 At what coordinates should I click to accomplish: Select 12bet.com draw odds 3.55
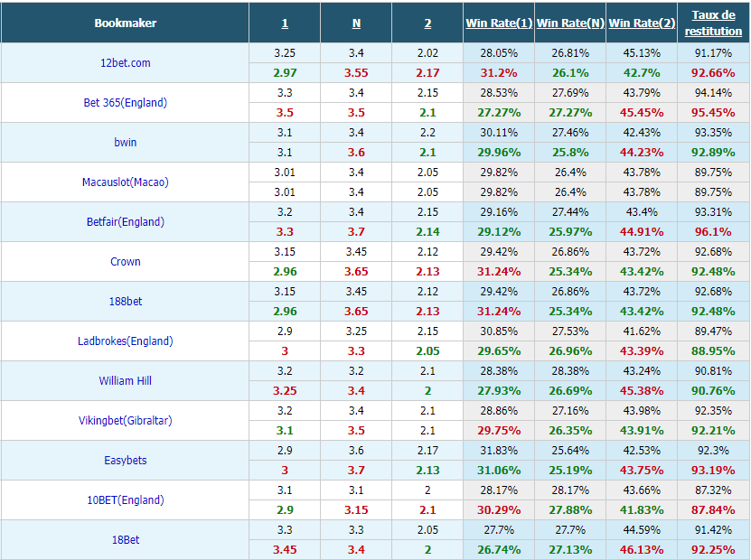(356, 73)
